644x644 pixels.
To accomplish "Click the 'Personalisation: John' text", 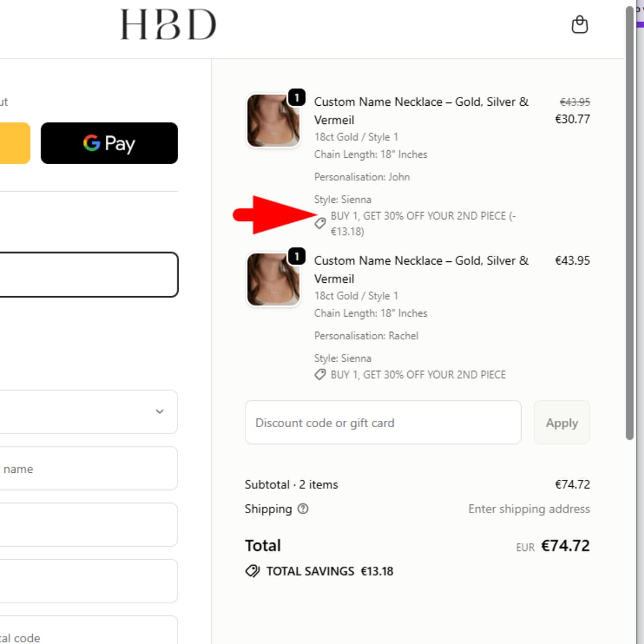I will 362,177.
